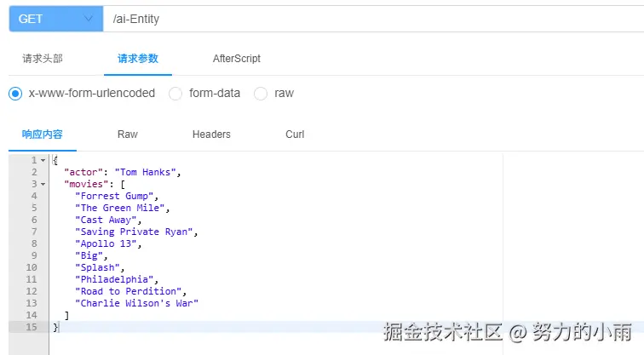Switch to the 响应内容 response tab
The image size is (644, 355).
point(43,135)
